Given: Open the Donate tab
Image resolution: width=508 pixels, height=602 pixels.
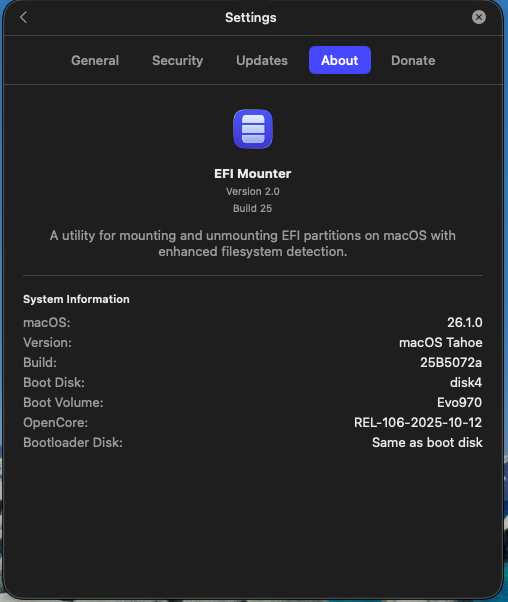Looking at the screenshot, I should click(x=413, y=60).
